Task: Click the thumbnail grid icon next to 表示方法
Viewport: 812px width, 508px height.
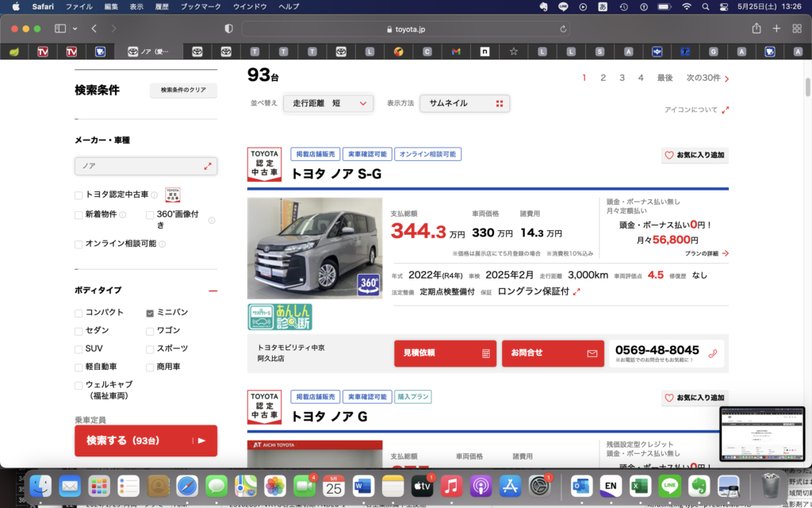Action: (500, 103)
